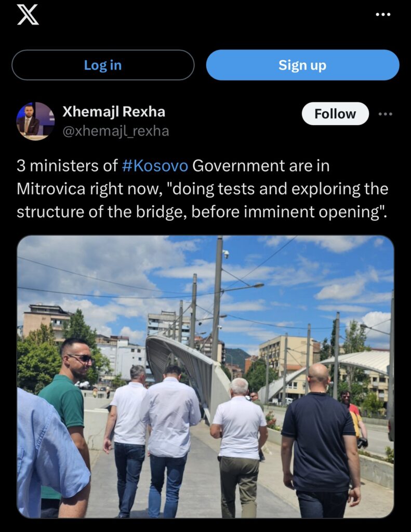Open the Xhemajl Rexha display name
The height and width of the screenshot is (532, 411).
click(x=114, y=111)
